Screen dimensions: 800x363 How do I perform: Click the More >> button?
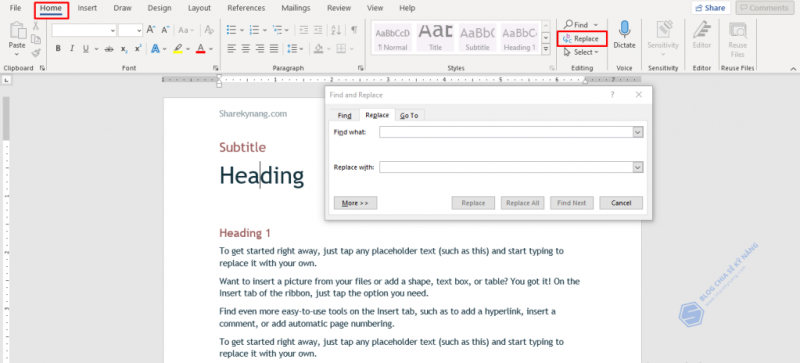pyautogui.click(x=355, y=203)
